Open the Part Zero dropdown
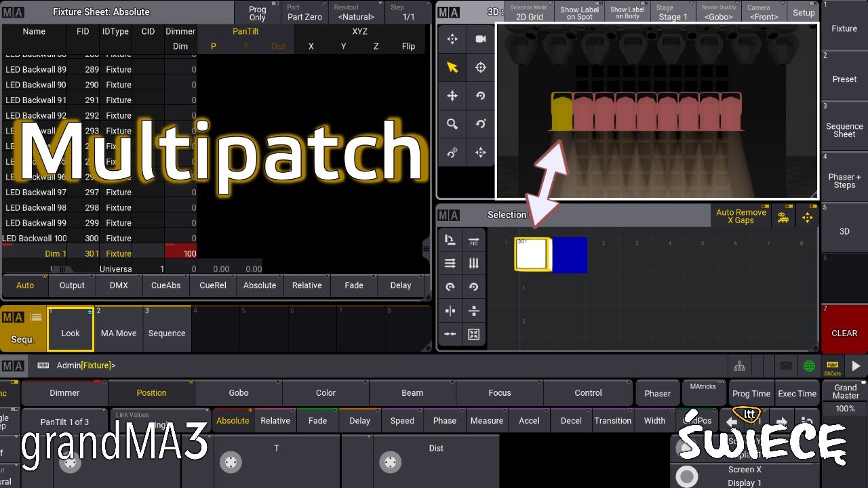The height and width of the screenshot is (488, 868). [x=304, y=13]
